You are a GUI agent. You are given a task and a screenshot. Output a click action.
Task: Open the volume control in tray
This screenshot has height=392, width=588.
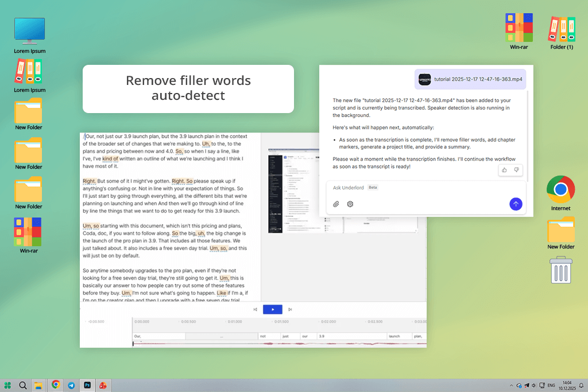coord(533,386)
